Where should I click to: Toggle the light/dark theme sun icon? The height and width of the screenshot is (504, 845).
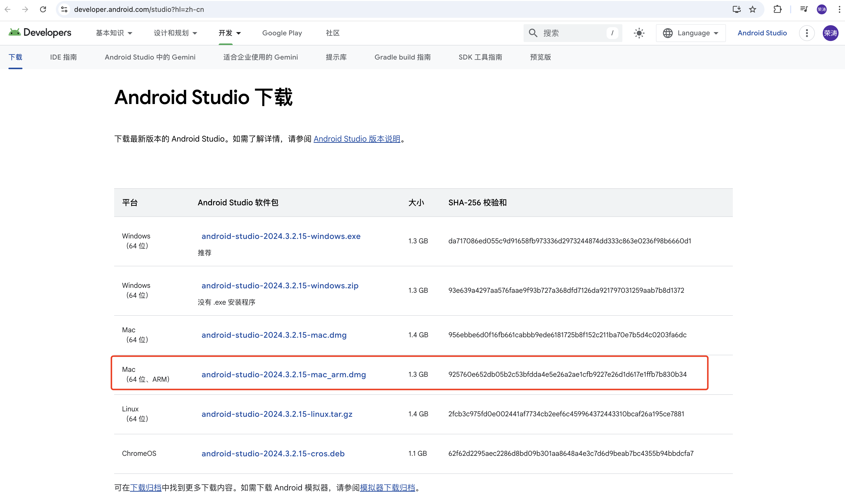639,33
